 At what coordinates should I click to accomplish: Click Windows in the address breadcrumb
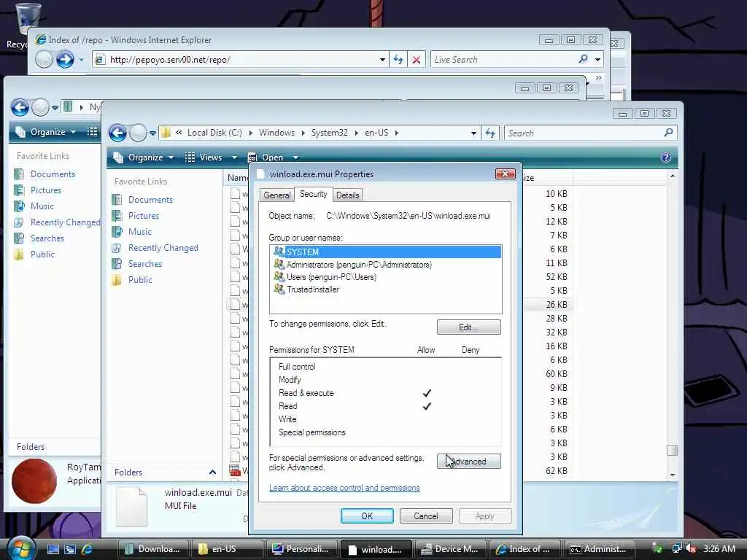pos(276,133)
